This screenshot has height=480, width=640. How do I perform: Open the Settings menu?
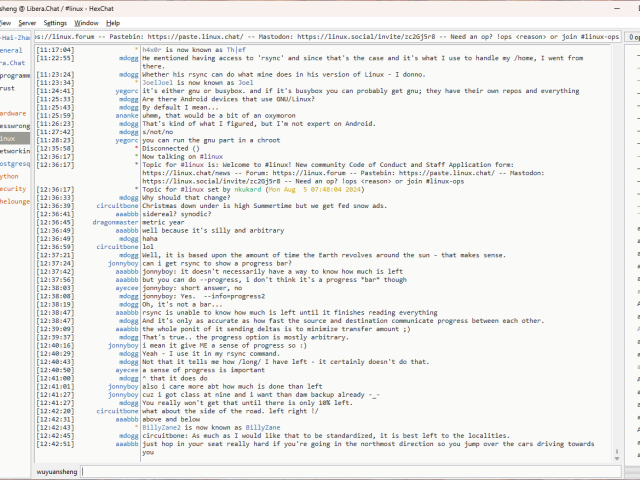(x=56, y=22)
